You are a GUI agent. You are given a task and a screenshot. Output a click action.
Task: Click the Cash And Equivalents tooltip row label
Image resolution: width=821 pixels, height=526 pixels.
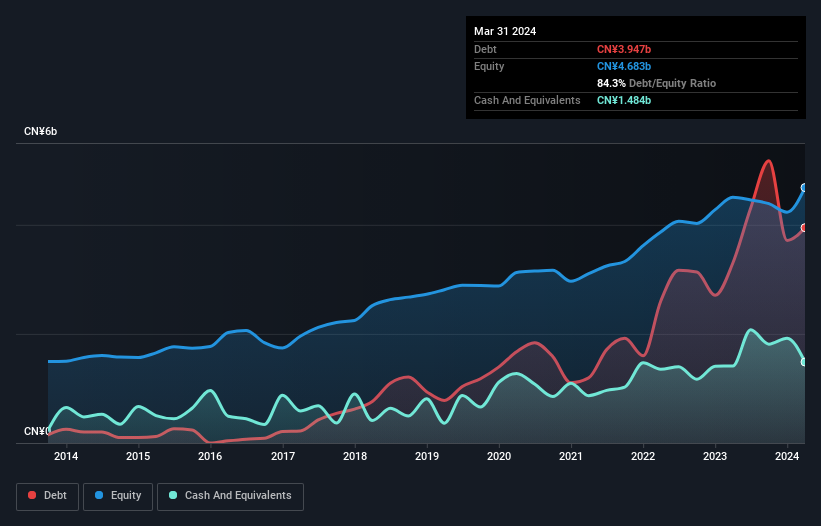pyautogui.click(x=527, y=100)
